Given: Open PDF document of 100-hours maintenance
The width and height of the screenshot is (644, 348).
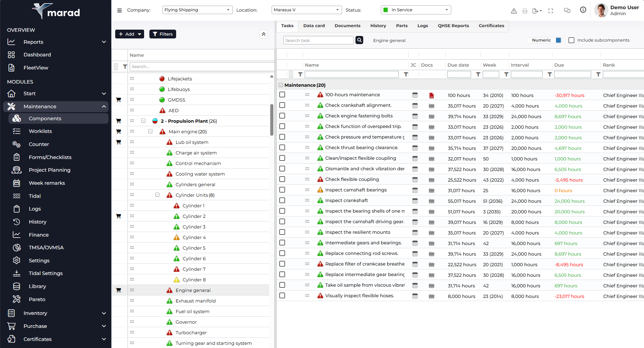Looking at the screenshot, I should (432, 96).
